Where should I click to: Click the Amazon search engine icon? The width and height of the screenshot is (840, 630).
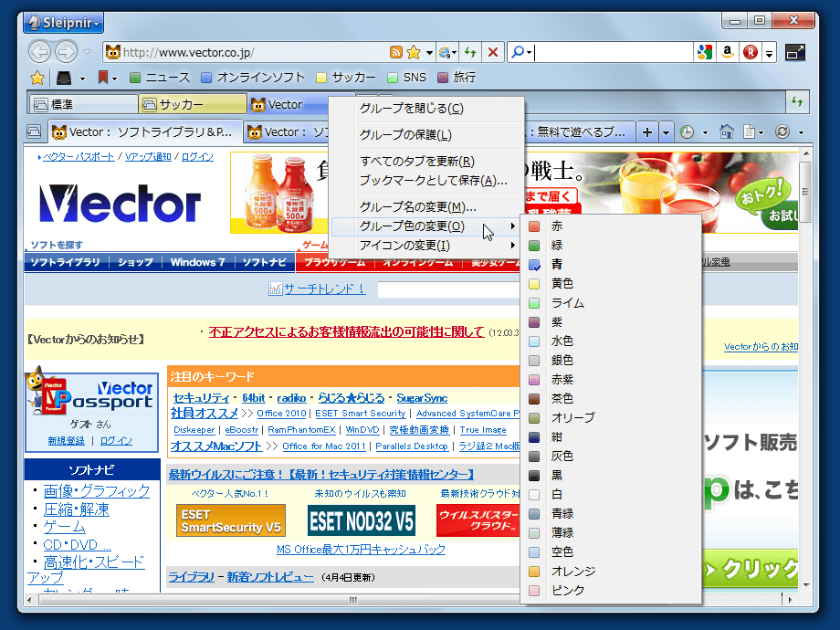click(727, 52)
